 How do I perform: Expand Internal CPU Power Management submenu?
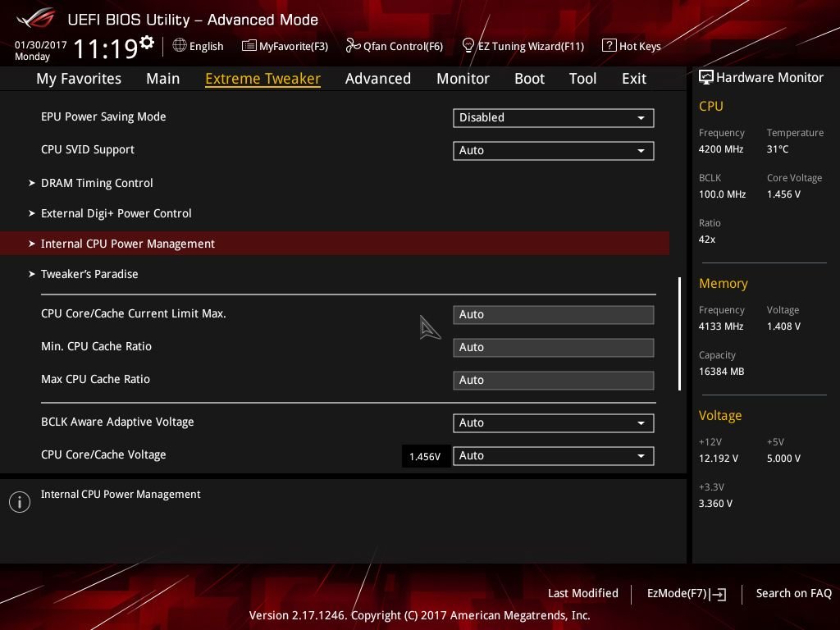tap(335, 243)
